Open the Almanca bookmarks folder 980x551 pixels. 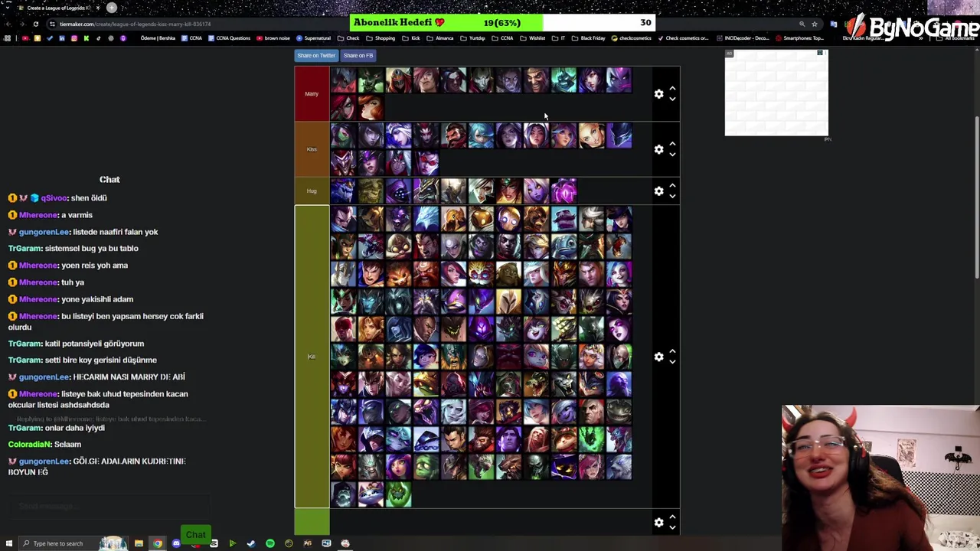440,38
